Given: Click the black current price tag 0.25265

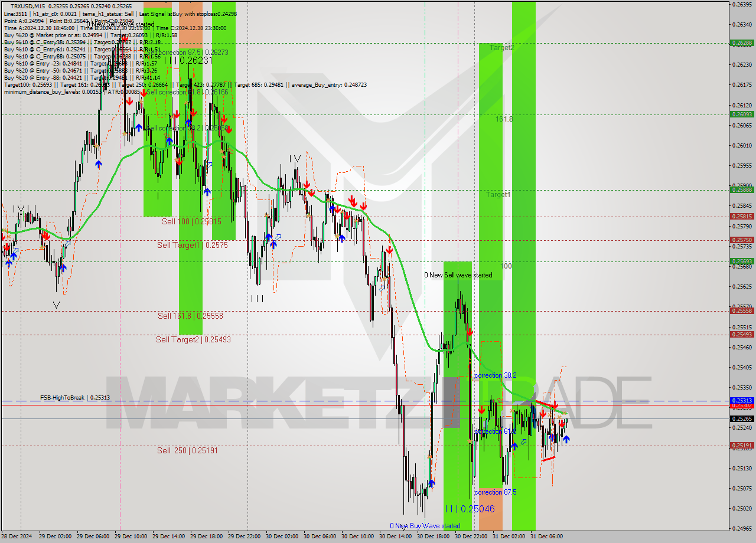Looking at the screenshot, I should [x=742, y=418].
